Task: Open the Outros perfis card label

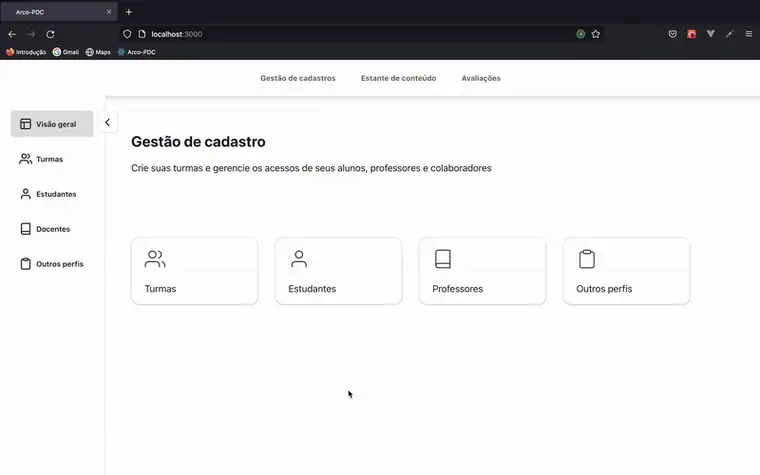Action: [x=604, y=289]
